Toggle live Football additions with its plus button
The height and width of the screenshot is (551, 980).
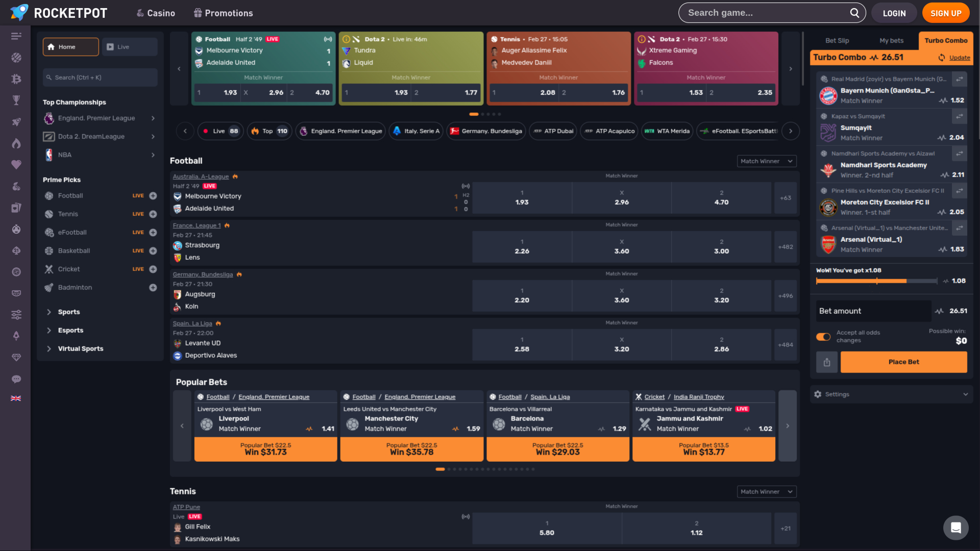[x=153, y=195]
